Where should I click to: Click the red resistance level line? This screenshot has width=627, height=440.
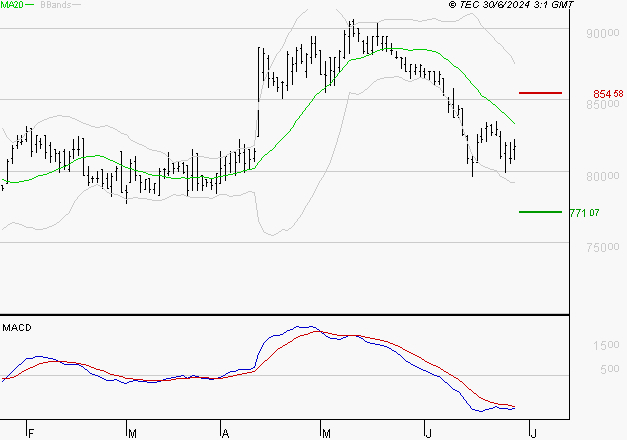point(540,93)
